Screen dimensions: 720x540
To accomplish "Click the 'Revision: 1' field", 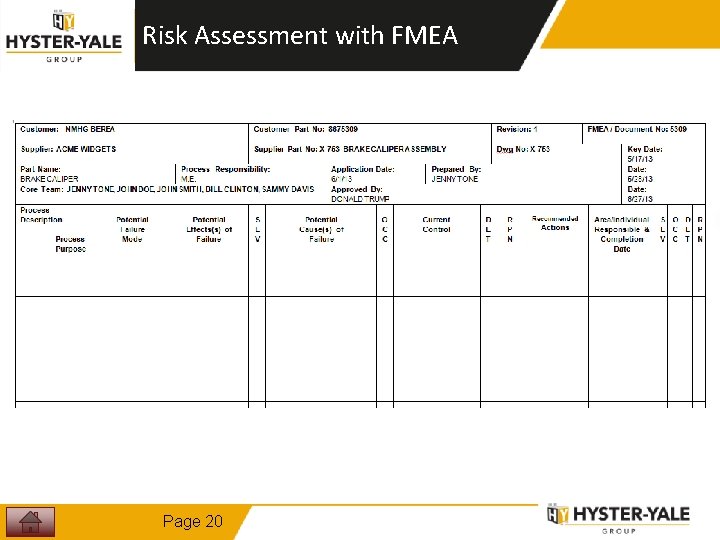I will click(x=517, y=129).
